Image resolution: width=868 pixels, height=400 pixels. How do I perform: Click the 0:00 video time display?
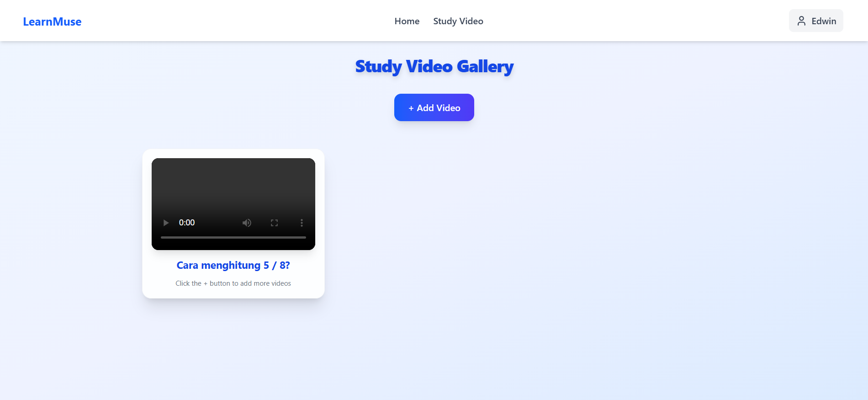click(x=187, y=223)
